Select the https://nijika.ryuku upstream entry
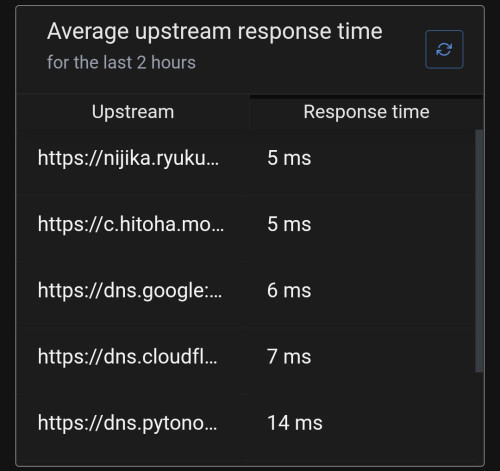500x471 pixels. tap(128, 158)
